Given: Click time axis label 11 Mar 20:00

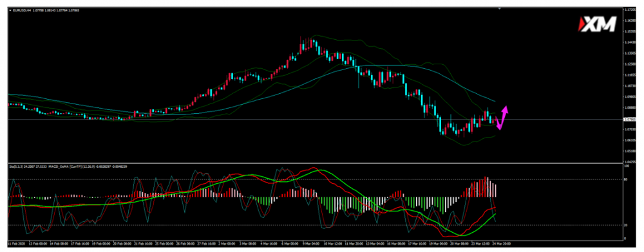Looking at the screenshot, I should 354,244.
